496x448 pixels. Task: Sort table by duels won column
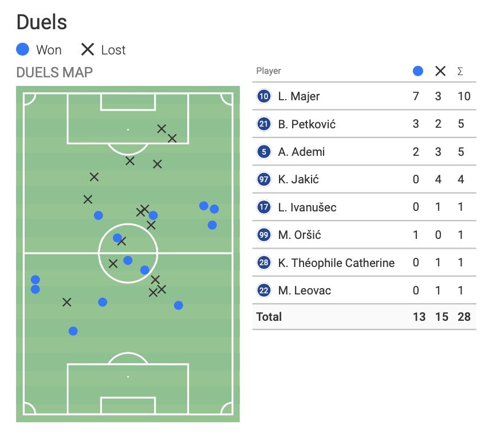[418, 71]
